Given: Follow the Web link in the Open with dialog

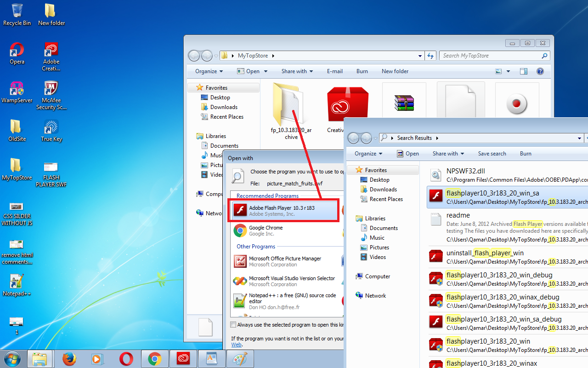Looking at the screenshot, I should (236, 344).
